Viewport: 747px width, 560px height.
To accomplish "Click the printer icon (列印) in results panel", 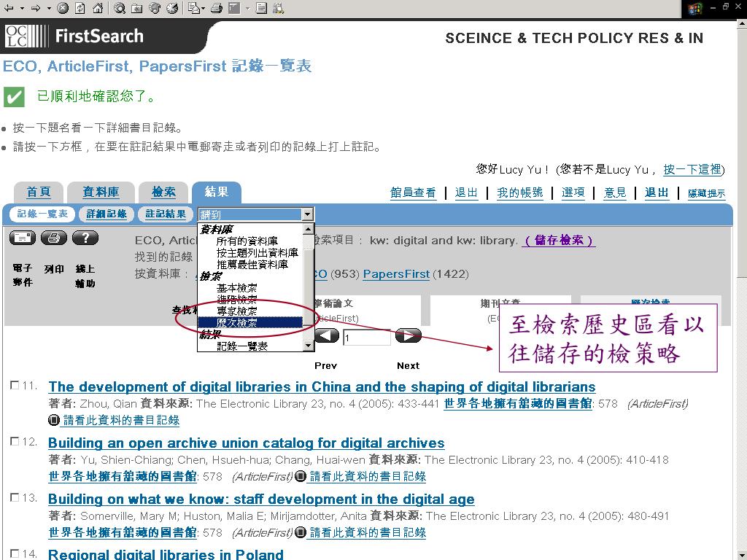I will (x=54, y=237).
